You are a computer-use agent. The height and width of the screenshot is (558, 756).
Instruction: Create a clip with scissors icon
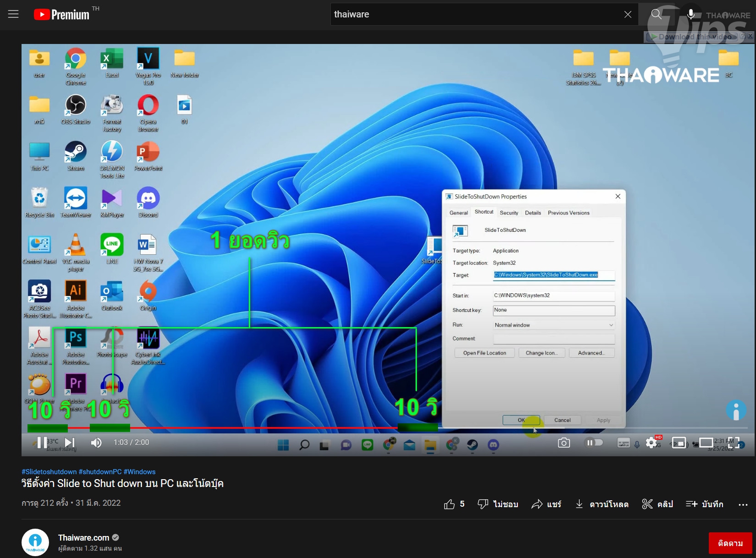[x=647, y=504]
